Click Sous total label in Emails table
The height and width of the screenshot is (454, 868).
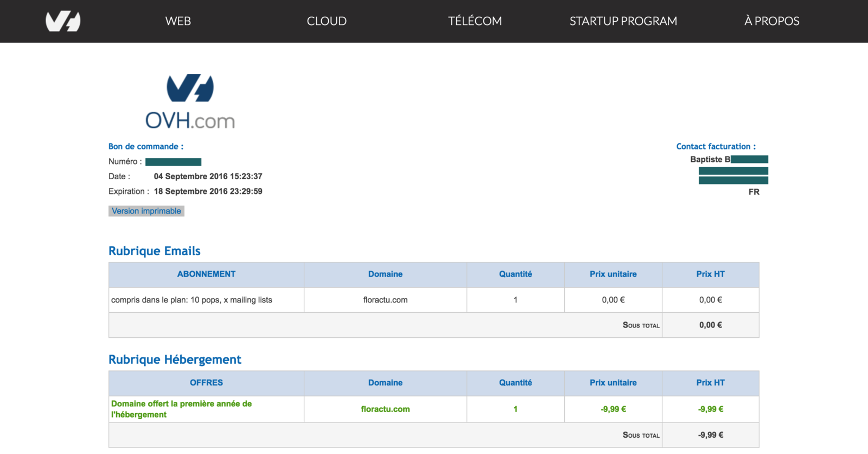[x=641, y=325]
